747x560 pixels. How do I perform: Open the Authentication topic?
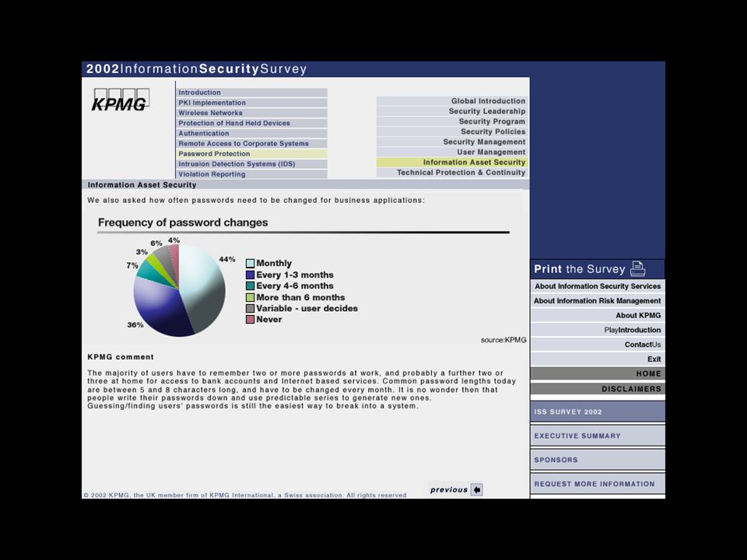coord(251,133)
